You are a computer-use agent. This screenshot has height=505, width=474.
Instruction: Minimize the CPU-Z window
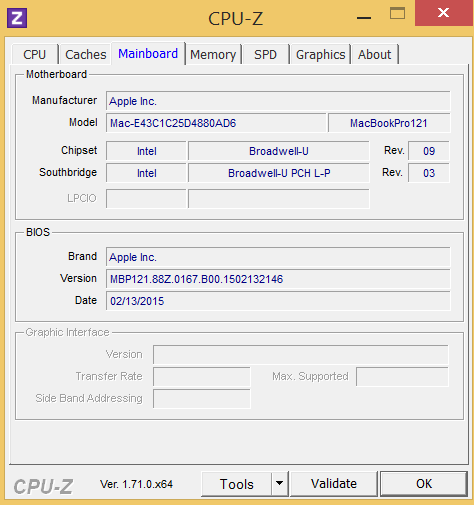(364, 17)
